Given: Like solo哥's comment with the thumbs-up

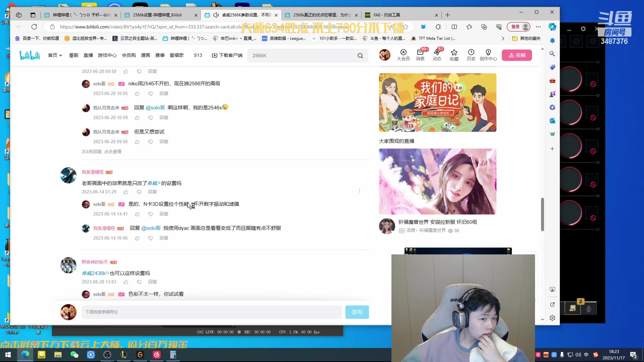Looking at the screenshot, I should [x=137, y=214].
